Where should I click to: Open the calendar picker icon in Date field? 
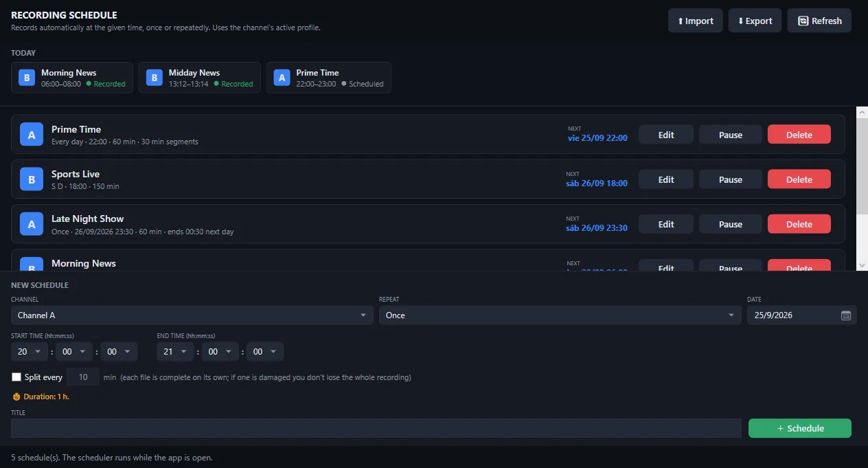(x=846, y=315)
